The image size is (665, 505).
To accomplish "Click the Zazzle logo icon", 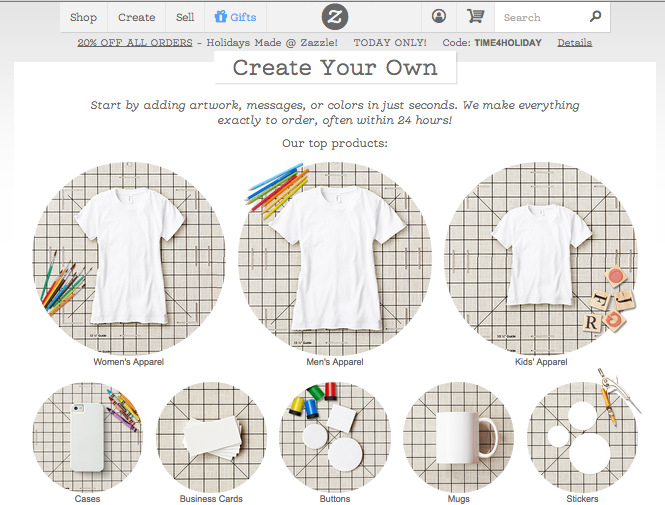I will pyautogui.click(x=335, y=17).
